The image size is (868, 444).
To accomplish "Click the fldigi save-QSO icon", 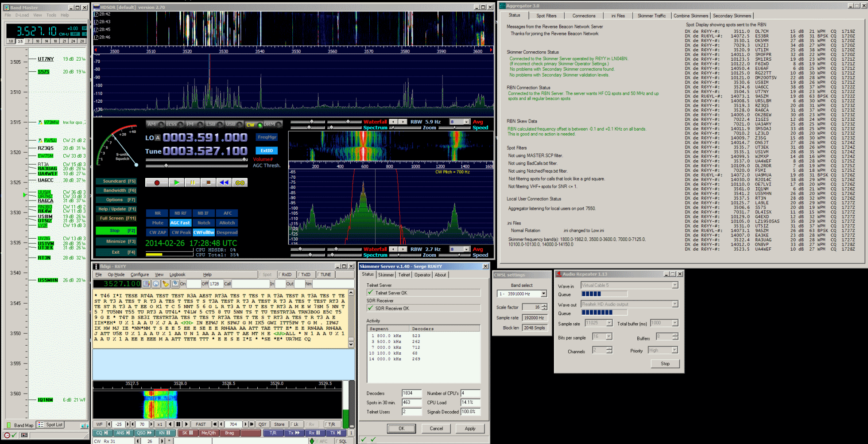I will 175,283.
